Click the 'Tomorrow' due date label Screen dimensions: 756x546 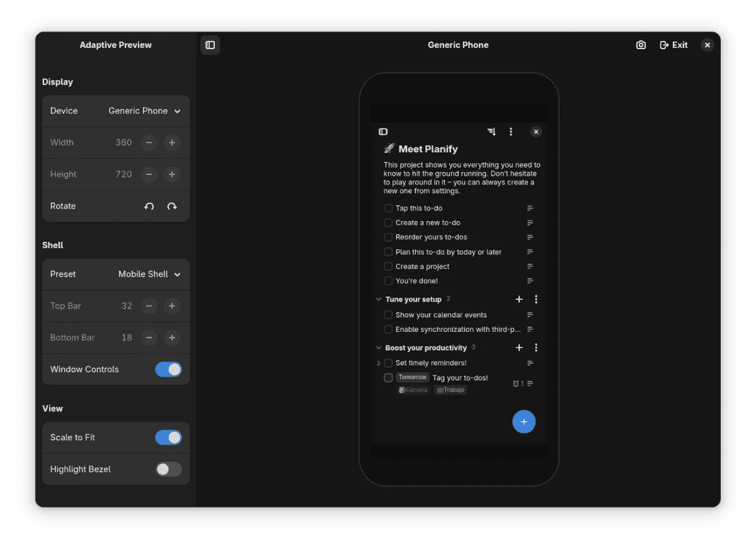pos(413,377)
